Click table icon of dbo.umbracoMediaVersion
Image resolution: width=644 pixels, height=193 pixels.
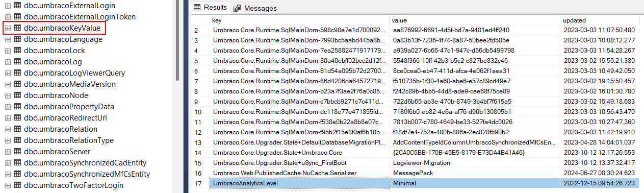[x=17, y=84]
